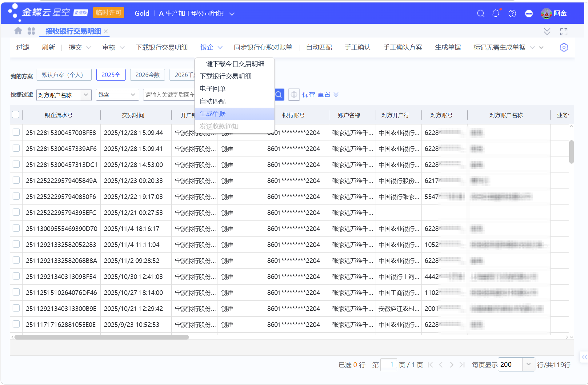Expand the tab list double-chevron icon
Screen dimensions: 588x385
tap(547, 31)
